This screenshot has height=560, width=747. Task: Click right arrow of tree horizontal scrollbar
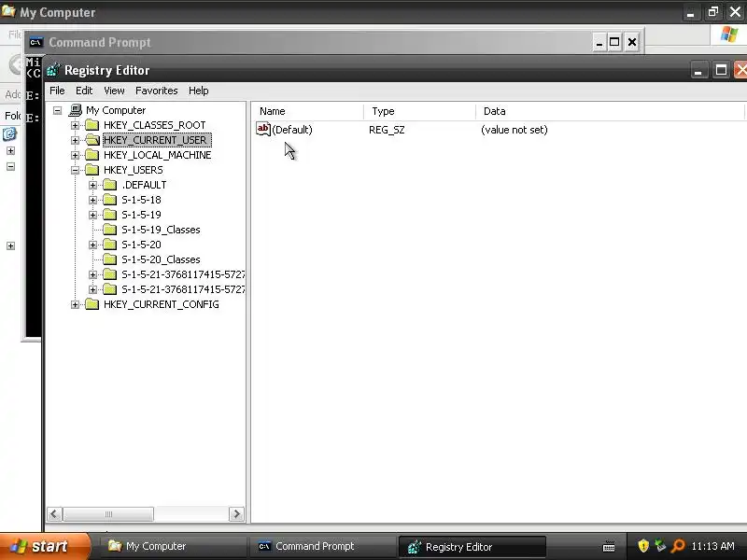pos(236,514)
